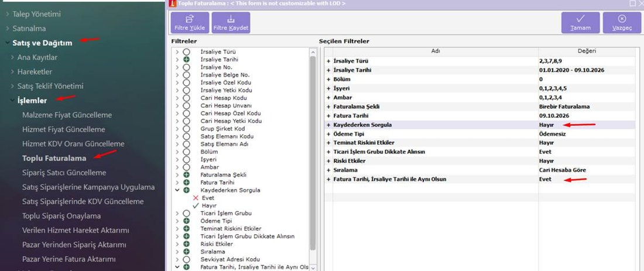
Task: Select the Cari Hesaba Göre value cell
Action: tap(562, 170)
